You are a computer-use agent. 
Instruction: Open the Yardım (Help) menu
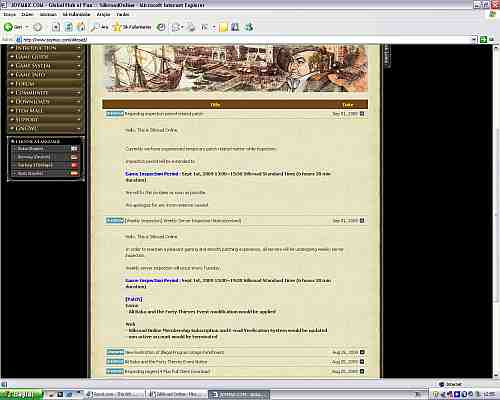point(123,14)
